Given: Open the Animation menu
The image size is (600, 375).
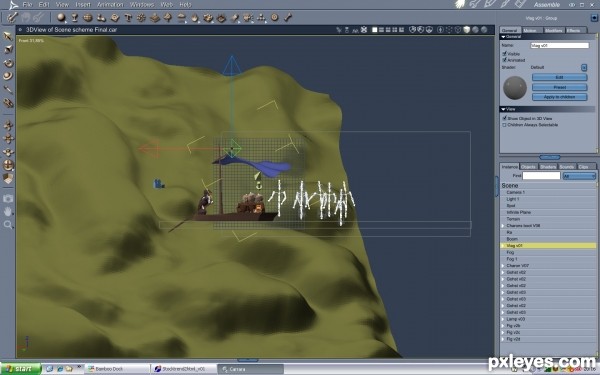Looking at the screenshot, I should [110, 5].
